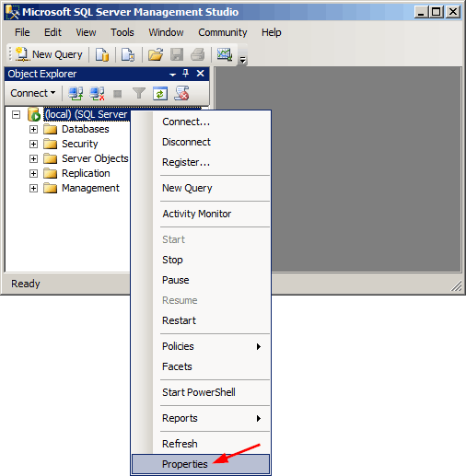Choose Disconnect in the context menu
466x476 pixels.
(201, 142)
